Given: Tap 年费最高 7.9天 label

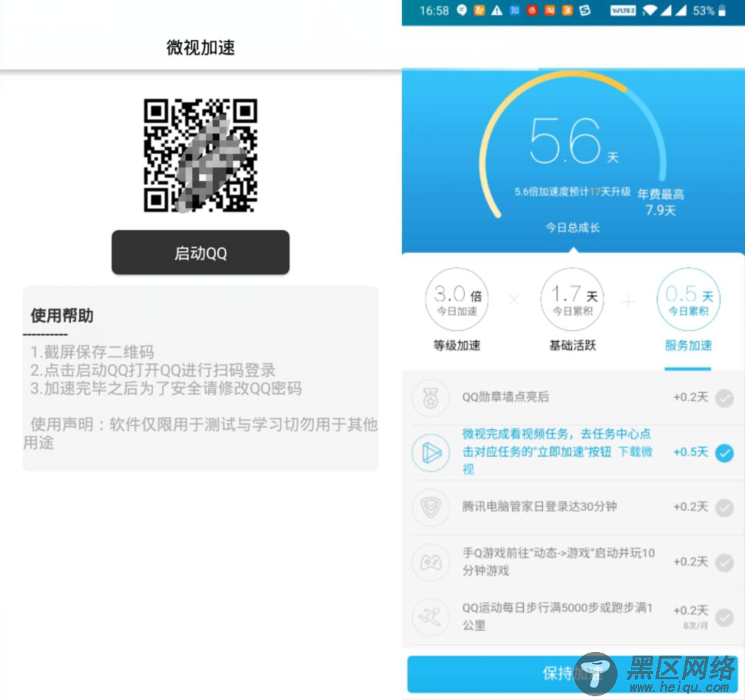Looking at the screenshot, I should click(x=661, y=202).
